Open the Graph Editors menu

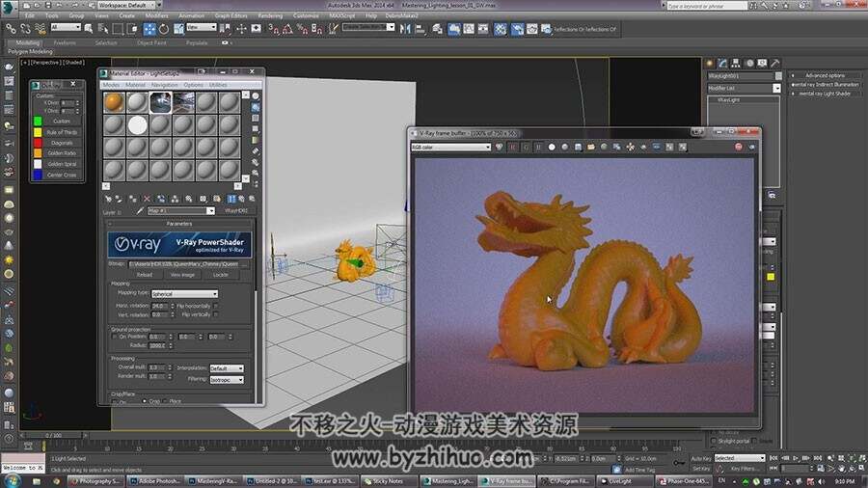(x=231, y=16)
